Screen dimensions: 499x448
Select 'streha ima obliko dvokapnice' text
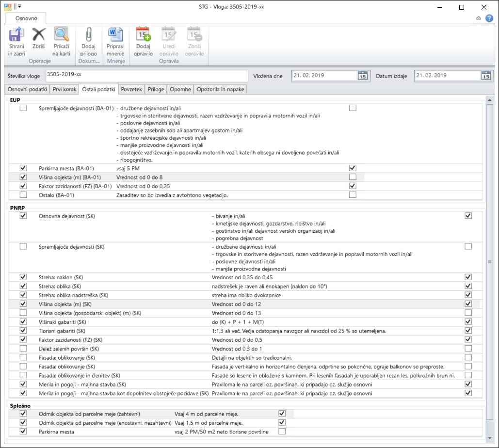pyautogui.click(x=246, y=295)
